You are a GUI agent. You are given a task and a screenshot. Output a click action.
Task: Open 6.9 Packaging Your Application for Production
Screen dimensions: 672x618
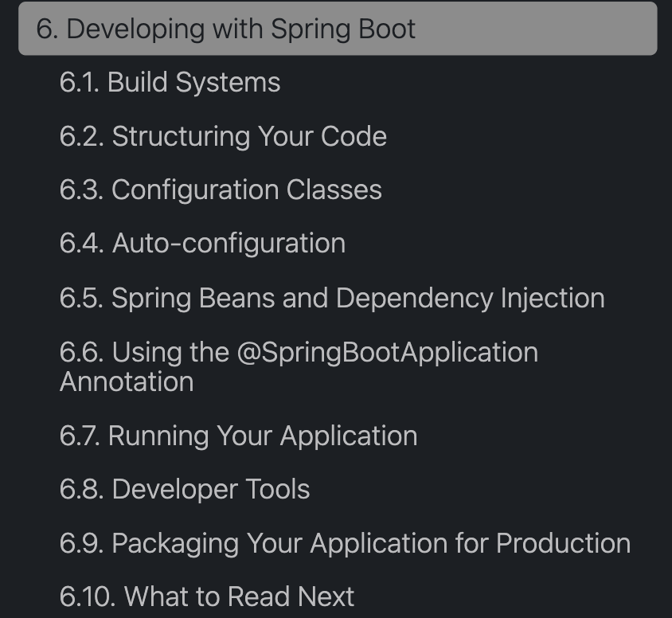(x=345, y=543)
